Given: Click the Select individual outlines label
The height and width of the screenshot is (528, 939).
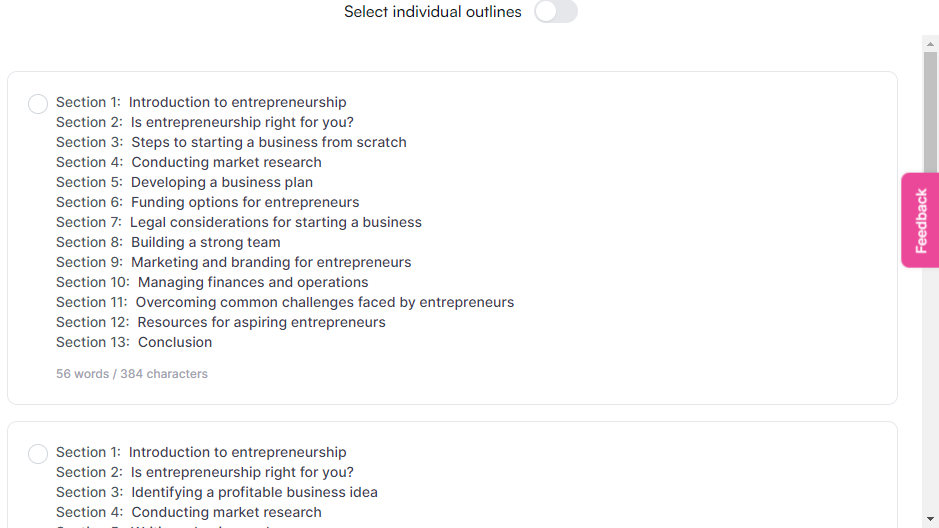Looking at the screenshot, I should click(x=432, y=12).
